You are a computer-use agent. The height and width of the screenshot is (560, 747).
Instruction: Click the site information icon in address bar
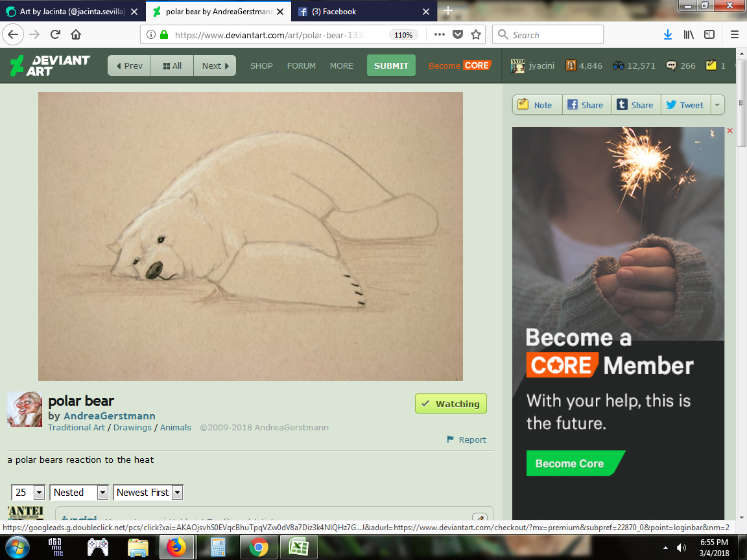coord(150,34)
